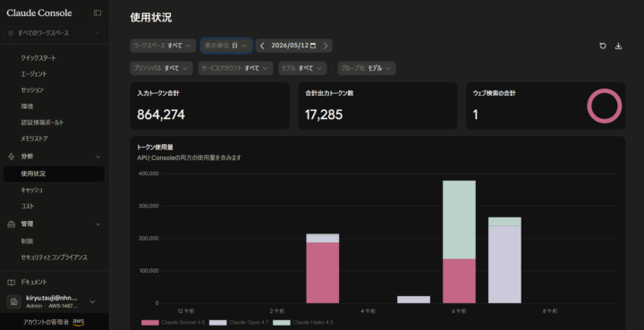Open the calendar icon beside 2026/05/12
The image size is (644, 330).
(x=313, y=46)
